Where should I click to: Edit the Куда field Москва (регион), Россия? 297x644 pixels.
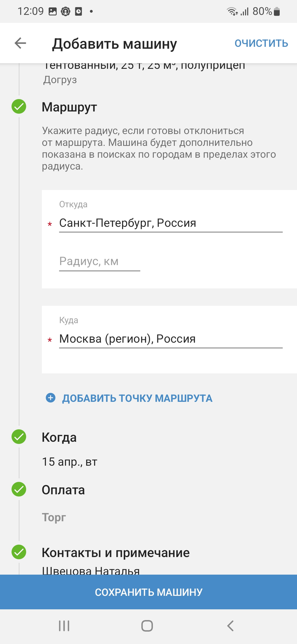pyautogui.click(x=171, y=339)
